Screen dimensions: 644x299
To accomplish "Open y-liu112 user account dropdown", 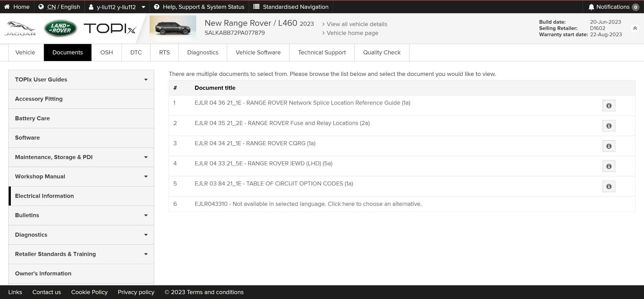I will coord(117,7).
